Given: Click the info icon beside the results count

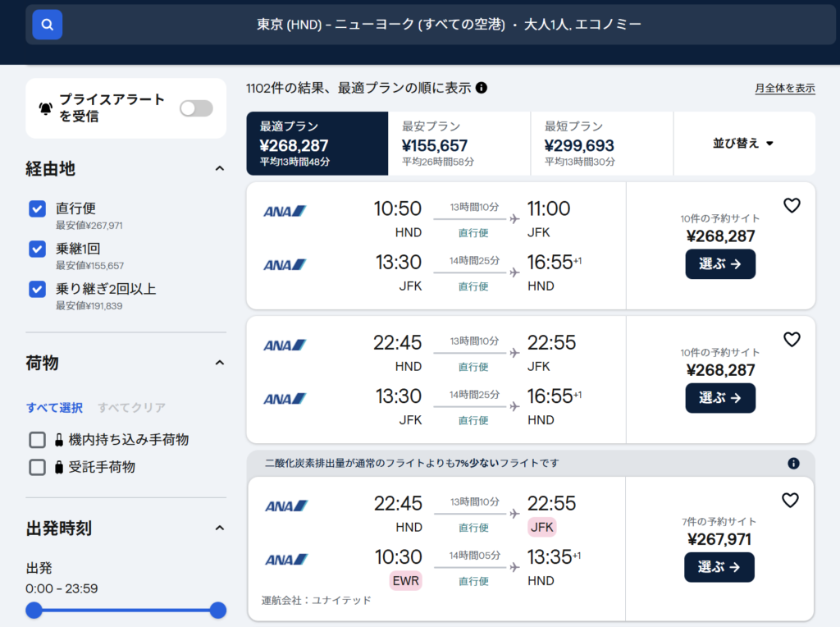Looking at the screenshot, I should tap(482, 88).
